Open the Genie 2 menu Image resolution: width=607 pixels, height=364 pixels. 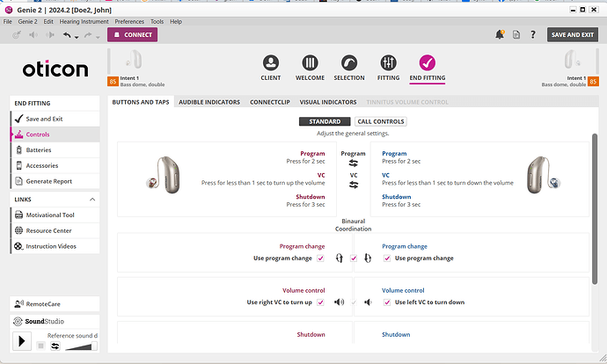[x=27, y=22]
